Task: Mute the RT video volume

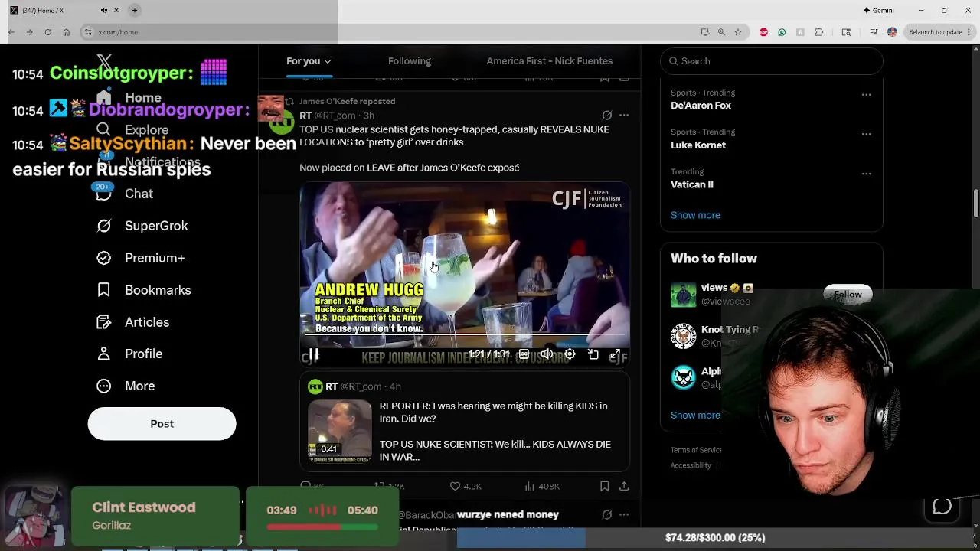Action: tap(547, 354)
